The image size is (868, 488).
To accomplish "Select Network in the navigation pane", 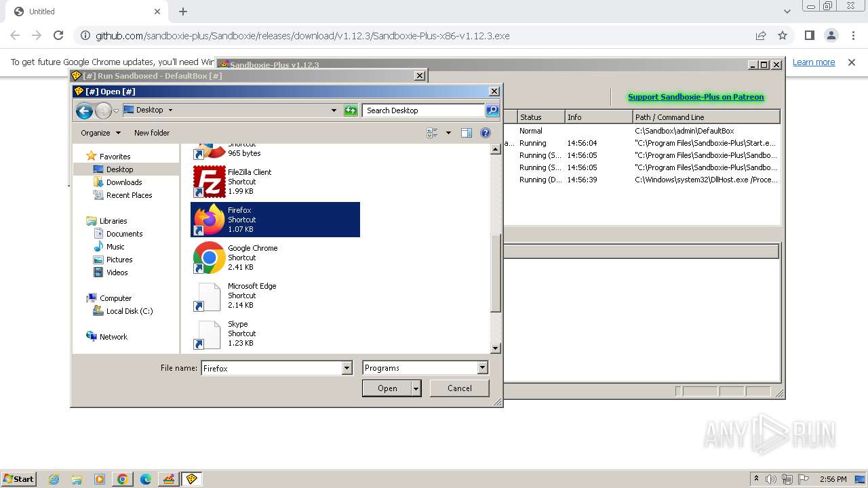I will [x=113, y=337].
